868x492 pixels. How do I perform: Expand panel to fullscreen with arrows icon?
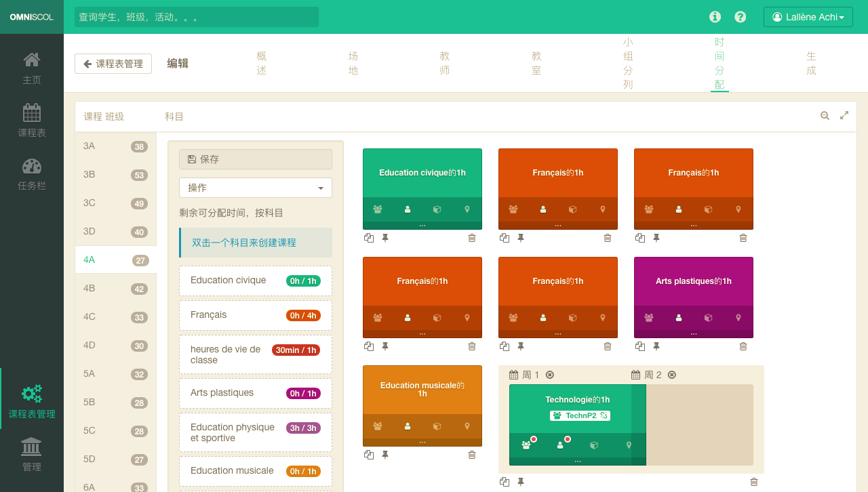(x=844, y=116)
